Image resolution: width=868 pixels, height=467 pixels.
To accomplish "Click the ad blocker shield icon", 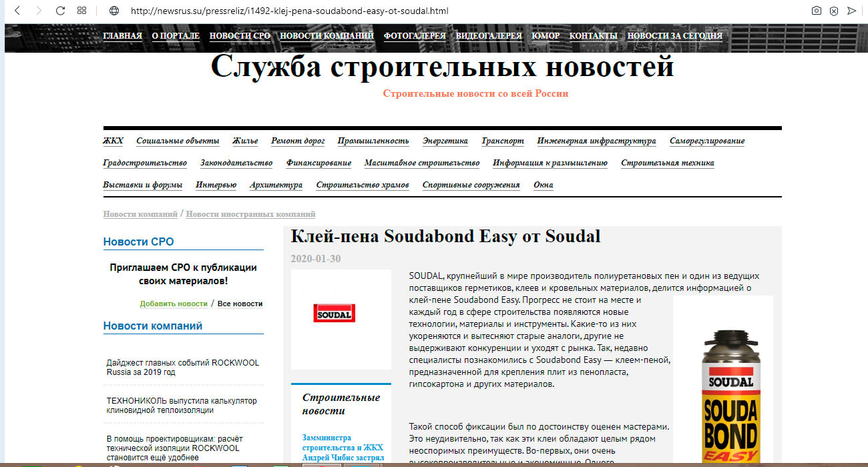I will [x=834, y=11].
